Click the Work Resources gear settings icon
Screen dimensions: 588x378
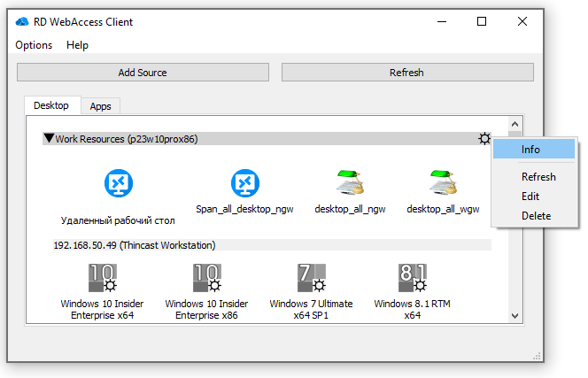click(x=484, y=139)
